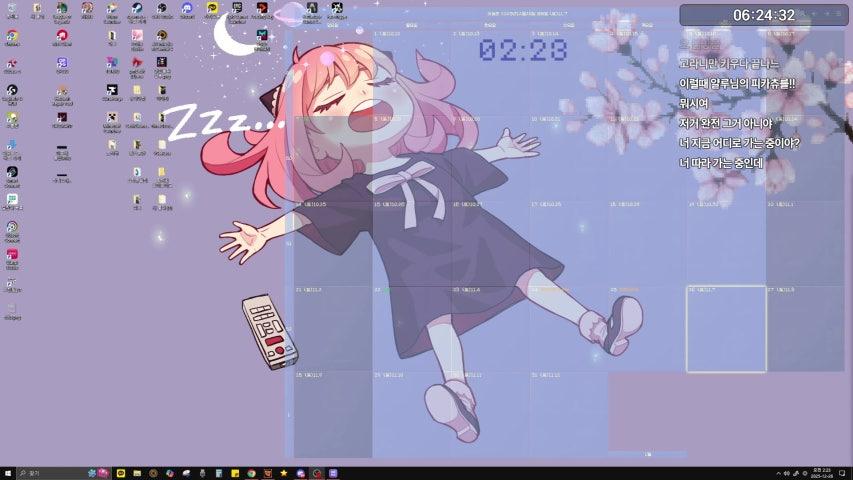The width and height of the screenshot is (853, 480).
Task: Show hidden system tray icons
Action: (778, 473)
